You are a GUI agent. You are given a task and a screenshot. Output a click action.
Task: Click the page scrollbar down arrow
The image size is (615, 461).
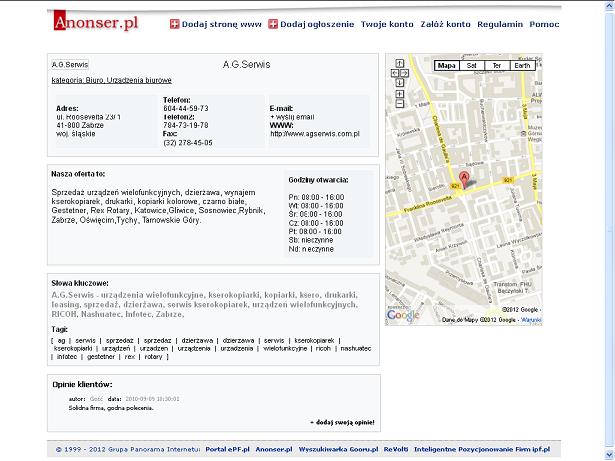(610, 454)
